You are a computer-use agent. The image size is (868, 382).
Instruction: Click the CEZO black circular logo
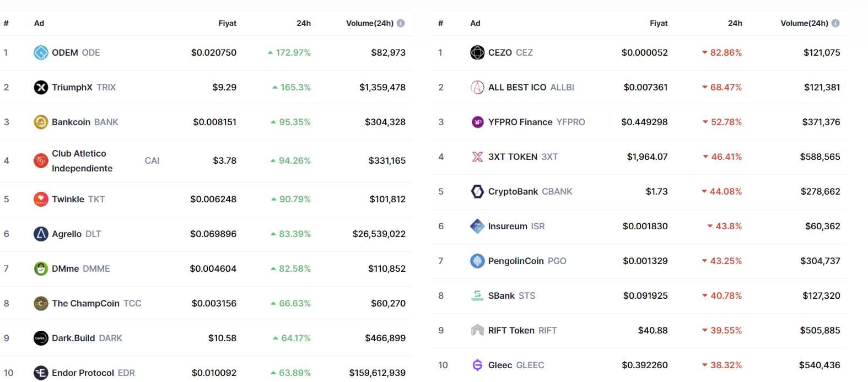click(x=477, y=53)
